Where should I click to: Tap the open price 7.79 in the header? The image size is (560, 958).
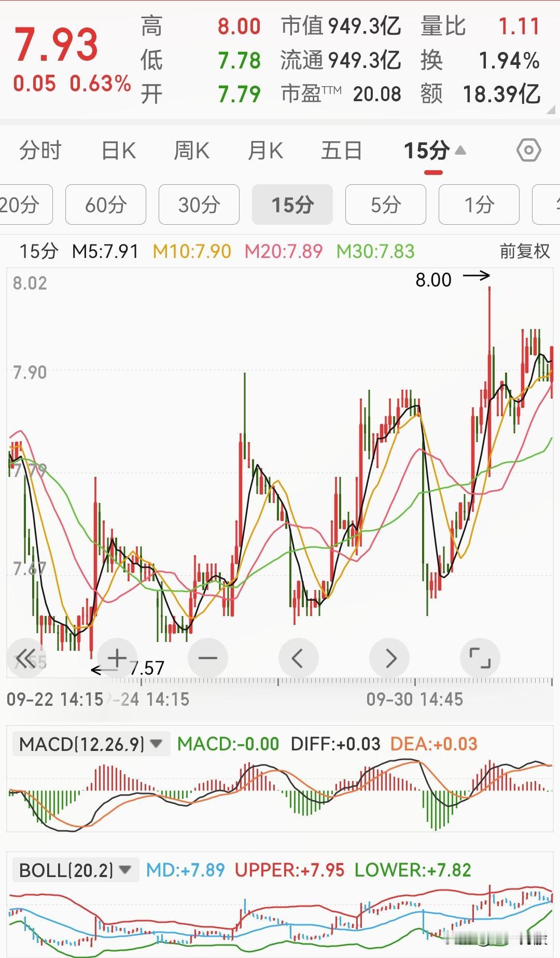[239, 94]
